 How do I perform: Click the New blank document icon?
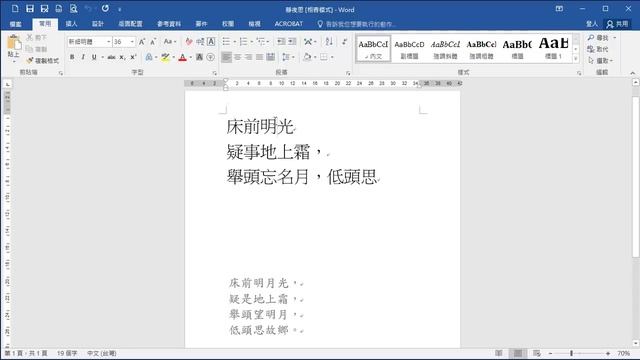[15, 9]
